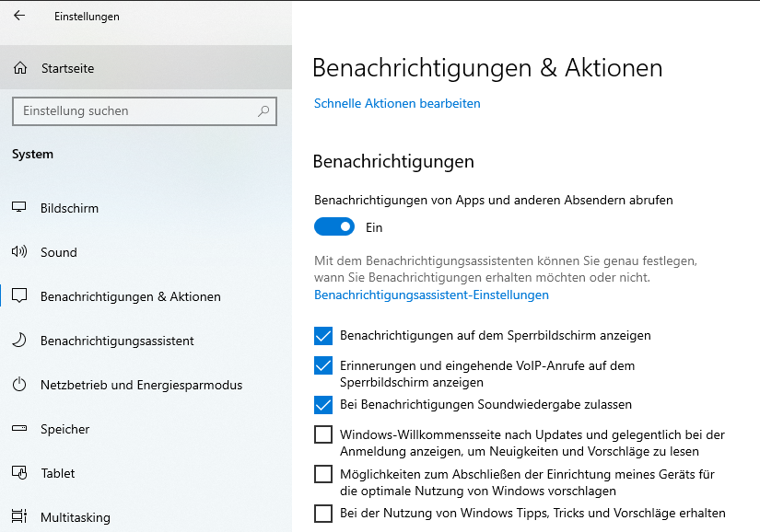Click the Tablet icon in sidebar
Viewport: 760px width, 532px height.
point(19,472)
